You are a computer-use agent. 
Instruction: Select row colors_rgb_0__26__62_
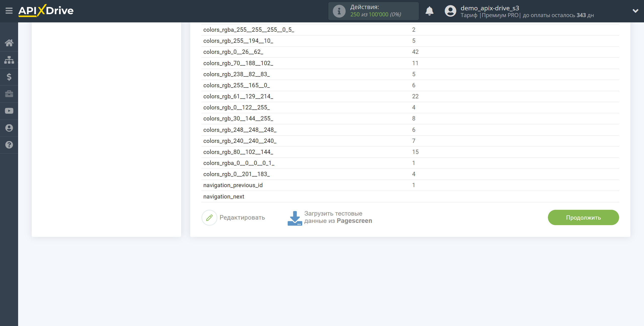(410, 52)
